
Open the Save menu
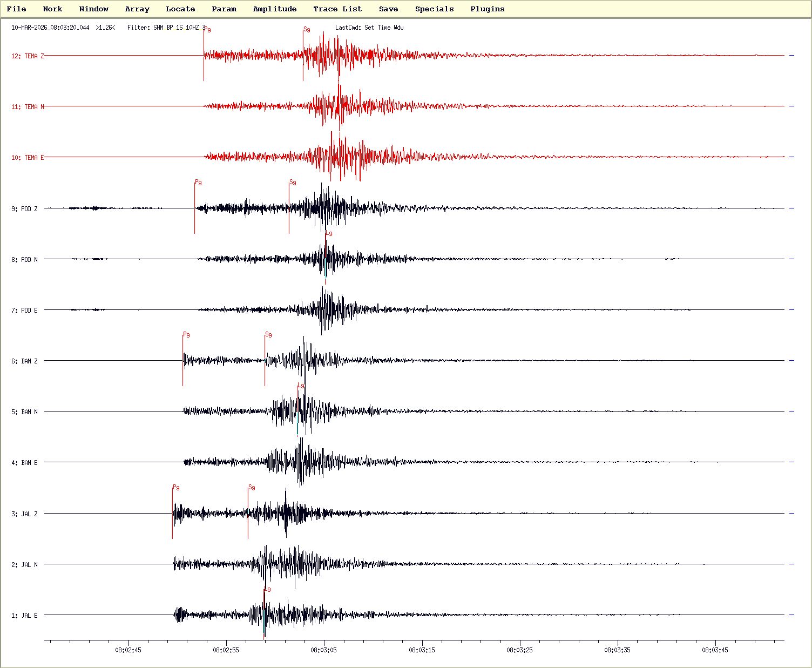click(x=388, y=9)
